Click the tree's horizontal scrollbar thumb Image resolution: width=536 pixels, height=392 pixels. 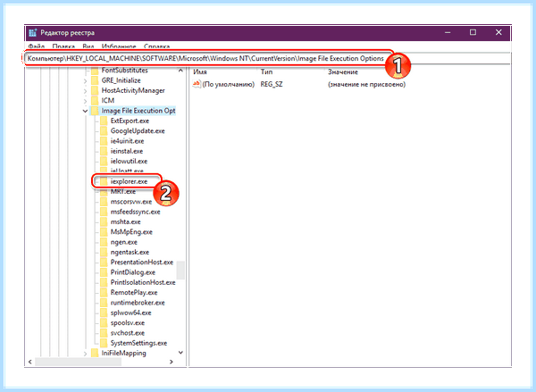tap(78, 362)
